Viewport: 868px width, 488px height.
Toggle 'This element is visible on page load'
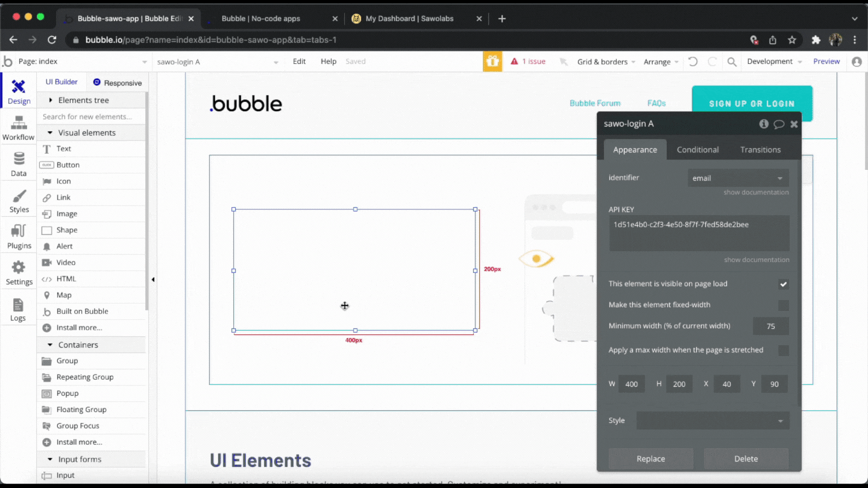[x=783, y=284]
